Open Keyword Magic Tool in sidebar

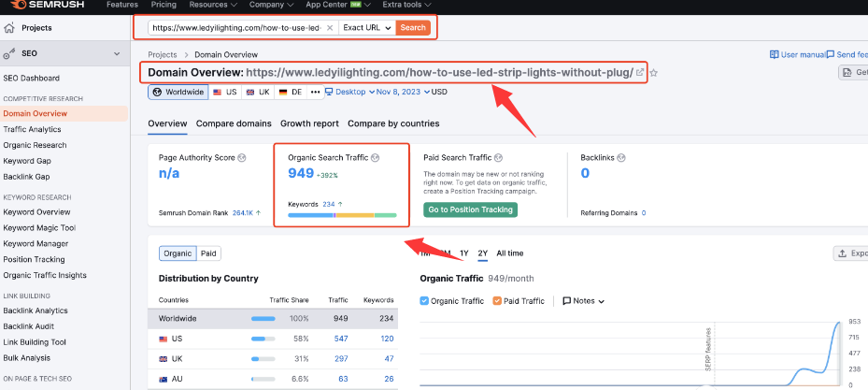[39, 227]
